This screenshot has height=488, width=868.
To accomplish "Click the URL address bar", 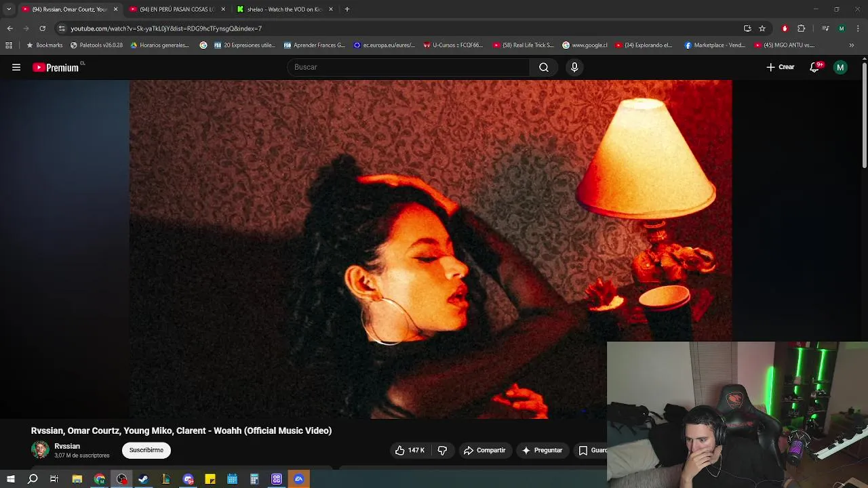I will [x=400, y=28].
